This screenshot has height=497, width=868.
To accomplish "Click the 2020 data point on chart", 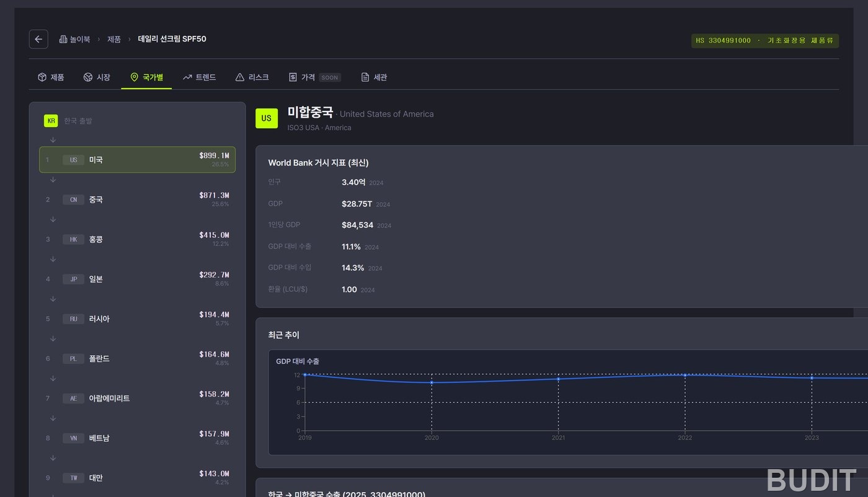I will (432, 382).
